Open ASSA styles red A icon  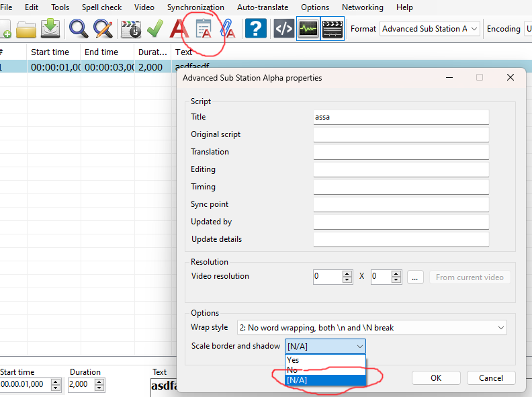(179, 28)
